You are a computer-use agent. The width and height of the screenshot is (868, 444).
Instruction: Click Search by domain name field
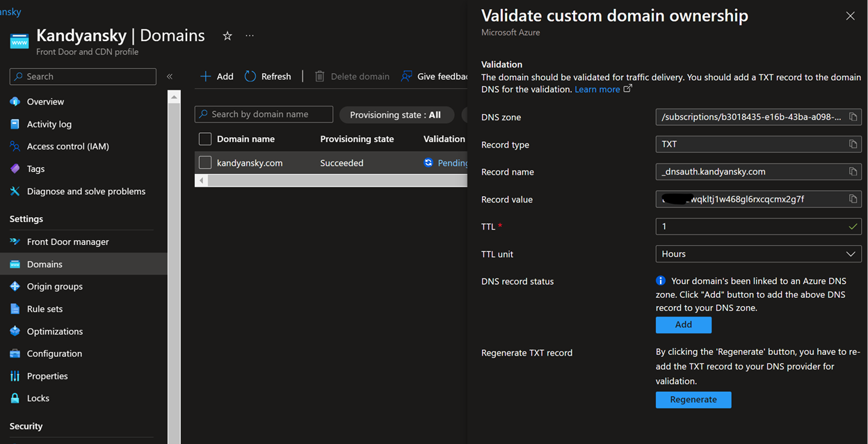tap(264, 114)
